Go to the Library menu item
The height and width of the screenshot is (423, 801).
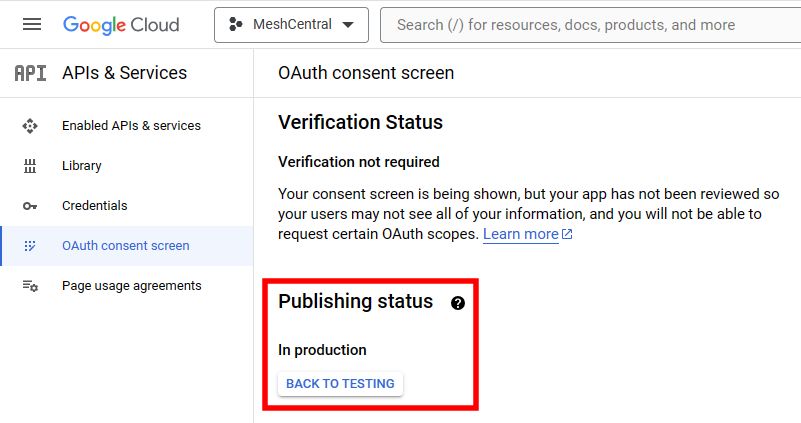point(82,166)
